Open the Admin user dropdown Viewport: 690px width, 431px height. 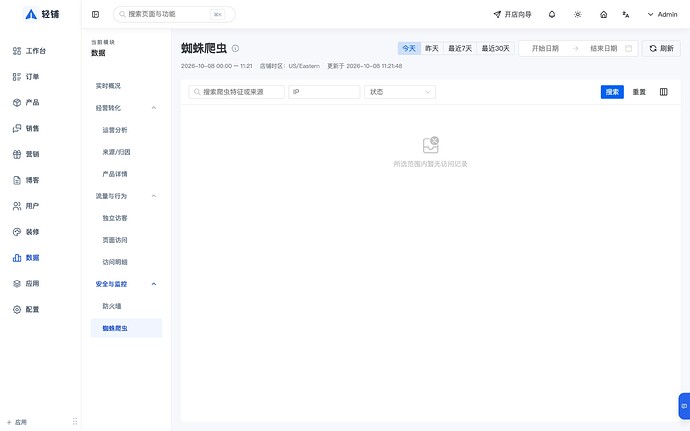(662, 15)
